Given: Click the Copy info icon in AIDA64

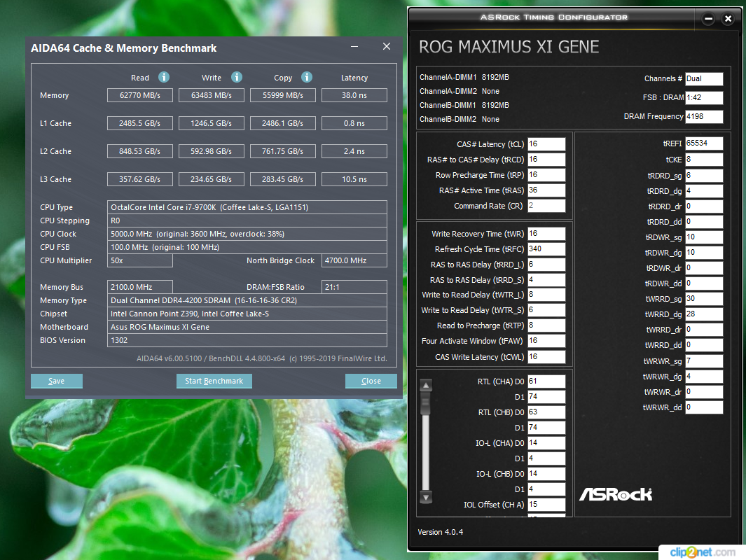Looking at the screenshot, I should 307,77.
